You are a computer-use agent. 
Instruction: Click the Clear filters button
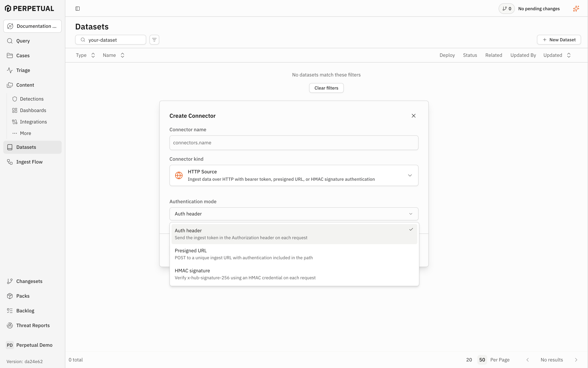point(326,88)
